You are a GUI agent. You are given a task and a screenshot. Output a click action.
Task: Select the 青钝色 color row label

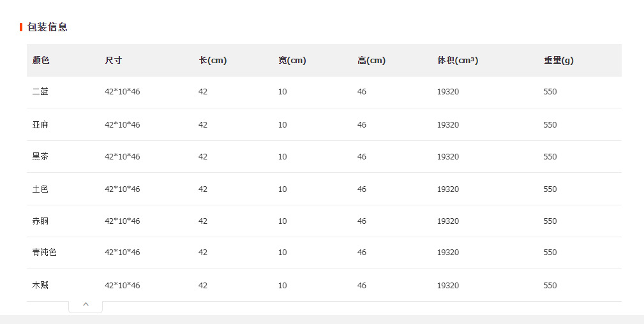(x=44, y=253)
